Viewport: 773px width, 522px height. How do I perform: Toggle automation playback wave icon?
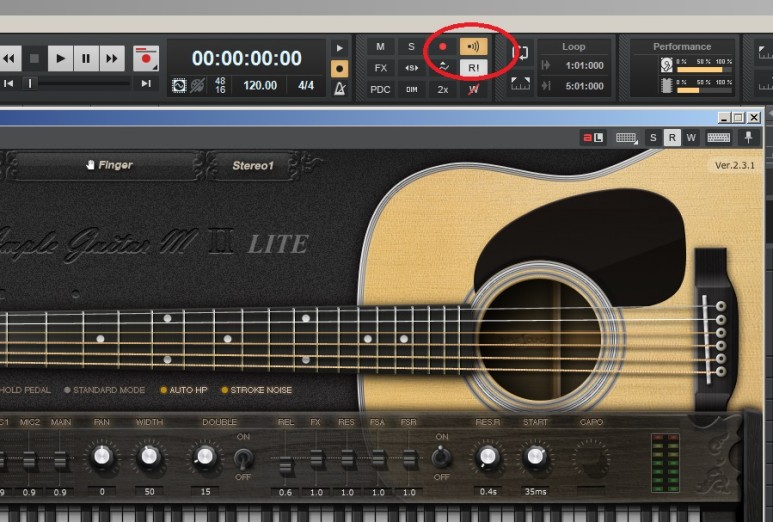(443, 67)
